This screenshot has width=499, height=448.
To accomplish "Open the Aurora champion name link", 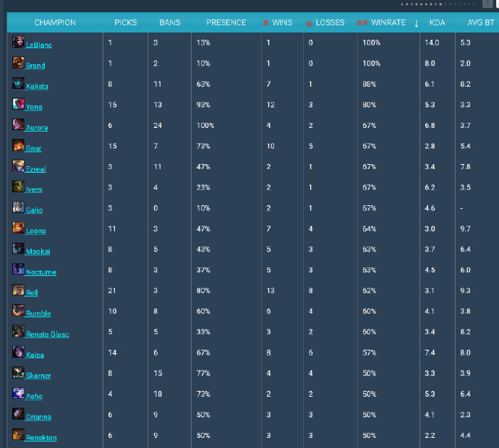I will (x=37, y=128).
